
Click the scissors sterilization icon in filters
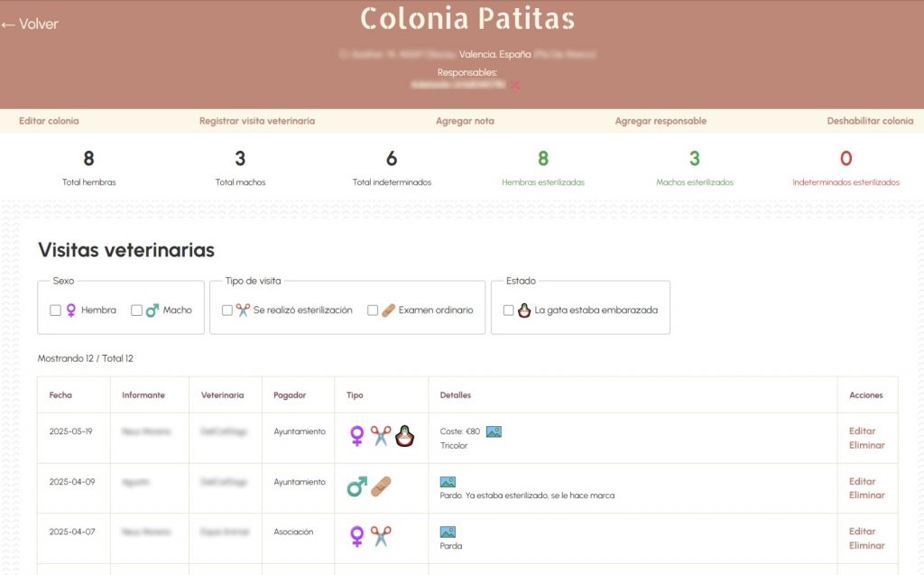(x=245, y=308)
